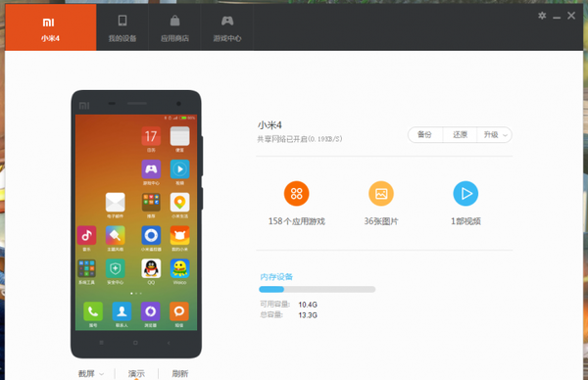Screen dimensions: 588x380
Task: Click the 还原 restore button
Action: [460, 134]
